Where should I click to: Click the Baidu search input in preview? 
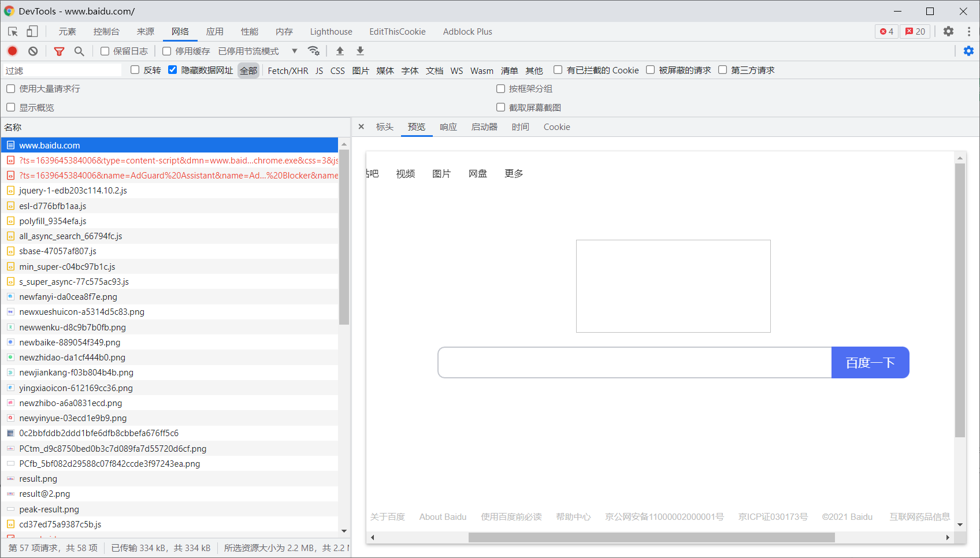[x=634, y=363]
